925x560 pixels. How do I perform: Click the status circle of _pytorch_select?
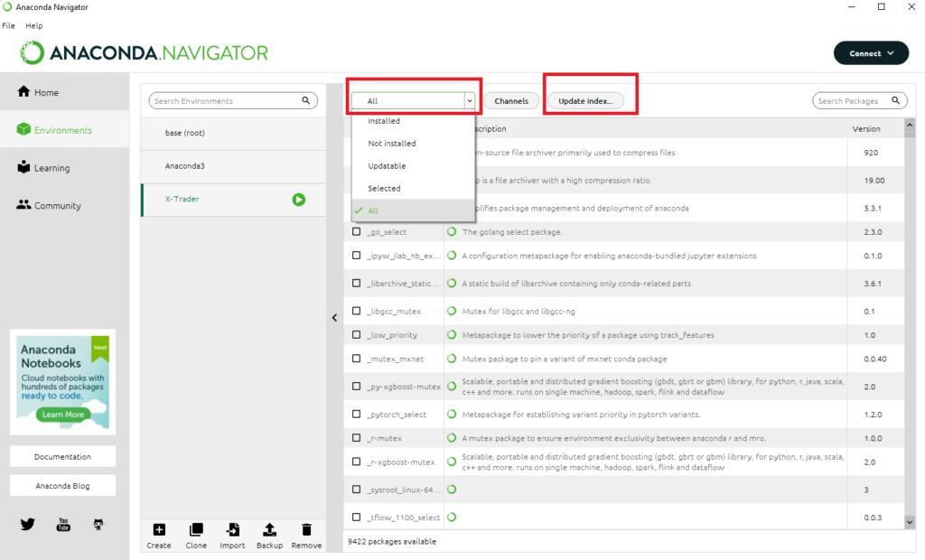tap(452, 415)
